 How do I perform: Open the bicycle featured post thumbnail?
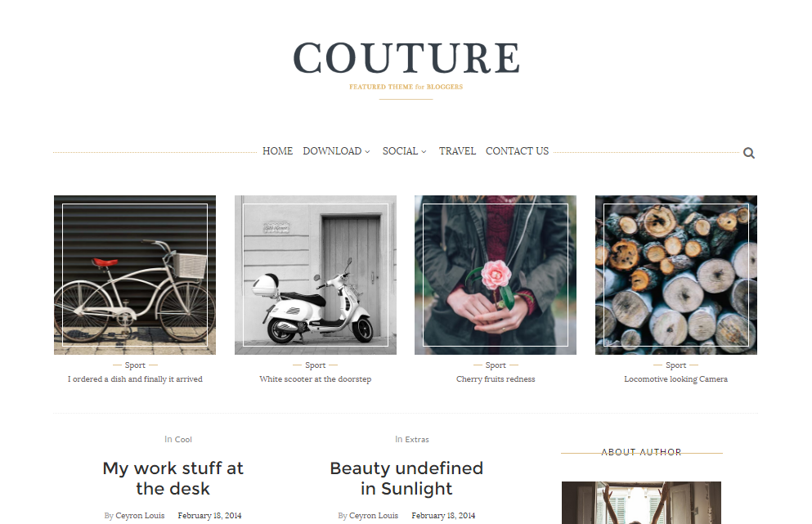[135, 275]
